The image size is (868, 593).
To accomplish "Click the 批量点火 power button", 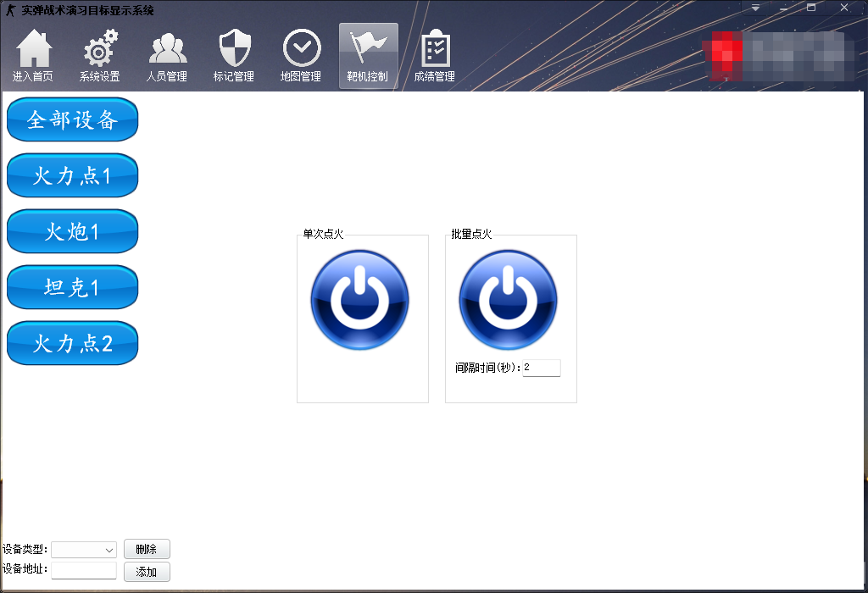I will tap(509, 300).
